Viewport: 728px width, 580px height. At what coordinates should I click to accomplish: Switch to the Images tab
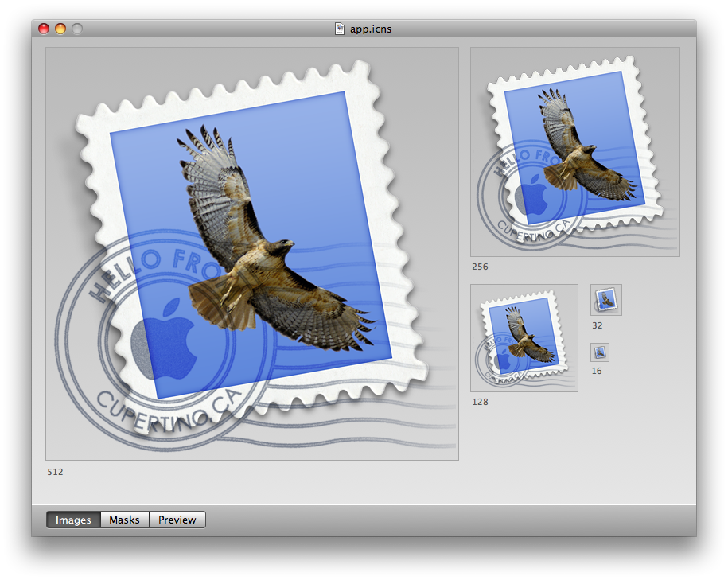[73, 520]
